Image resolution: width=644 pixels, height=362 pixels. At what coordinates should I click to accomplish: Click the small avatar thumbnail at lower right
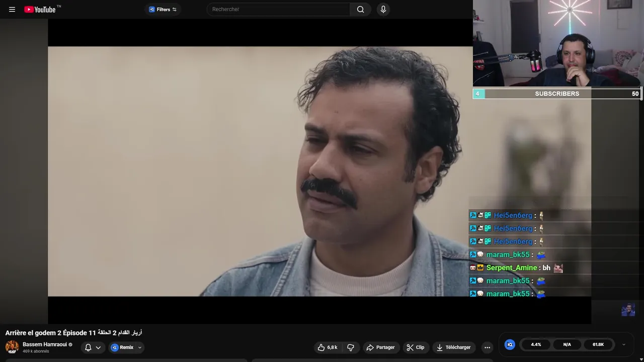628,310
